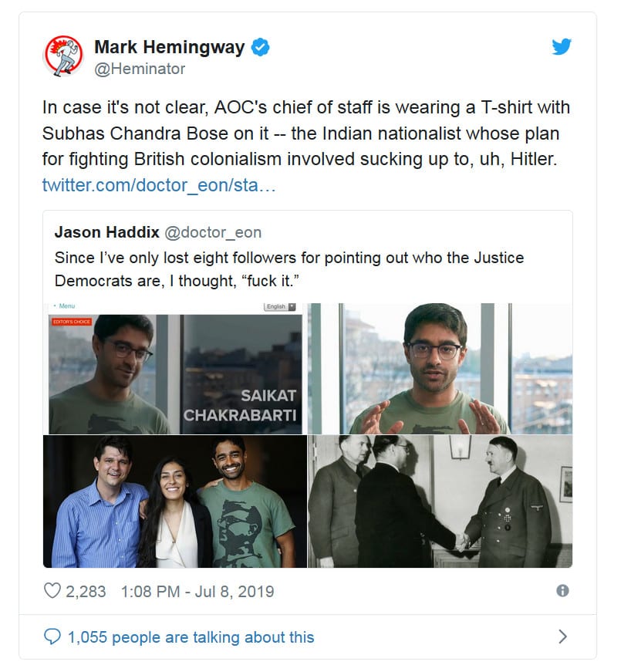Open Mark Hemingway's profile avatar
Viewport: 631px width, 672px height.
(x=63, y=56)
